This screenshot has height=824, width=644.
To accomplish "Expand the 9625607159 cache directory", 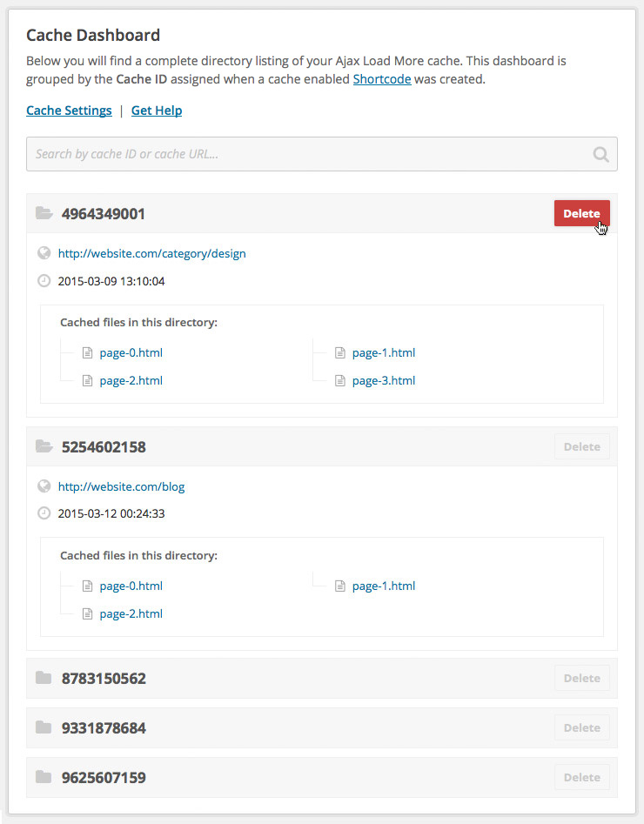I will pos(322,777).
